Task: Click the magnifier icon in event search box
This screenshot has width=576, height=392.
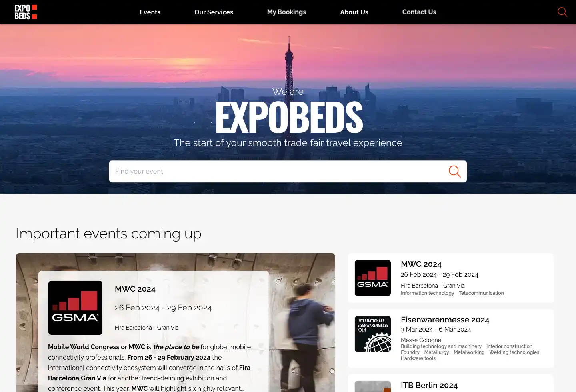Action: tap(454, 172)
